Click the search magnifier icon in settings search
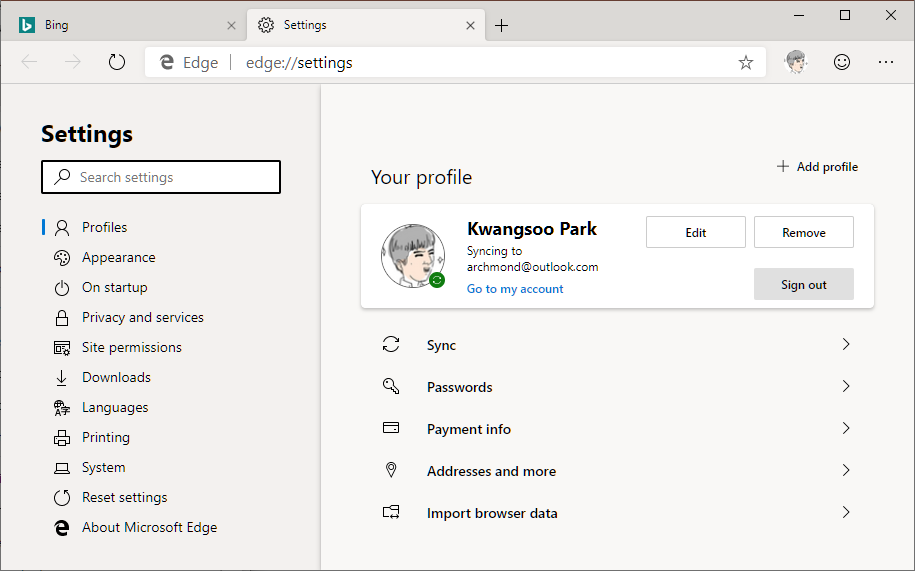Image resolution: width=915 pixels, height=571 pixels. tap(62, 177)
